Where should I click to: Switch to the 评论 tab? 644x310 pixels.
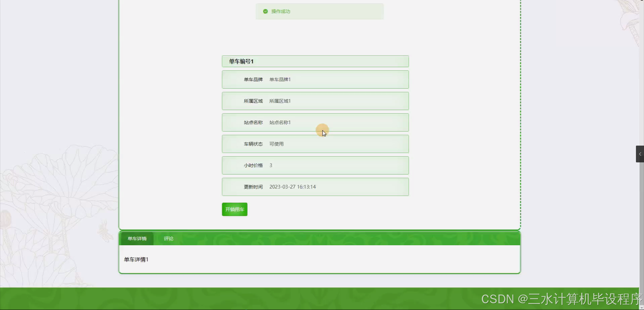168,239
